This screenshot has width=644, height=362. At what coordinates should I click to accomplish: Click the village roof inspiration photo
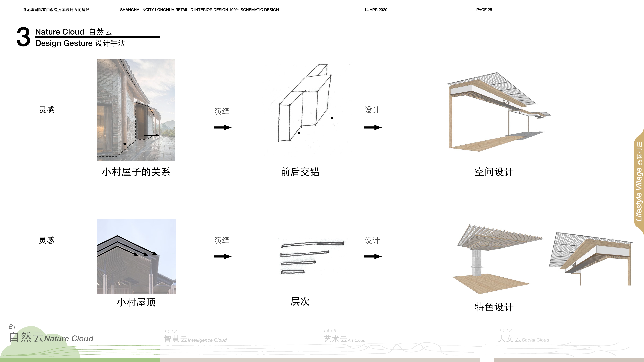pyautogui.click(x=136, y=256)
